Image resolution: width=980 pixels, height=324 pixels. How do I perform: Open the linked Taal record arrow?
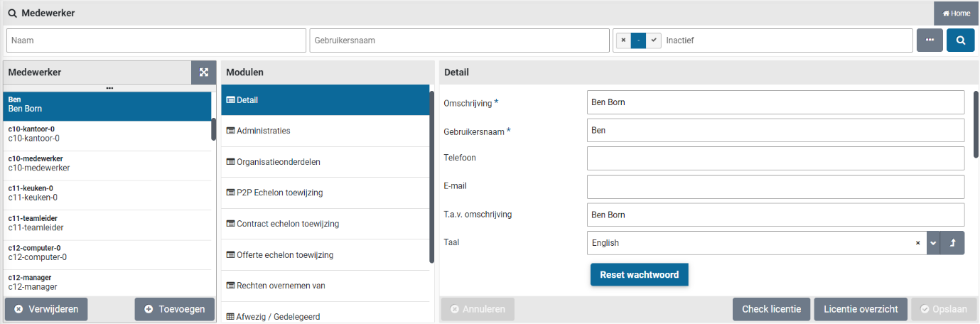click(x=952, y=243)
